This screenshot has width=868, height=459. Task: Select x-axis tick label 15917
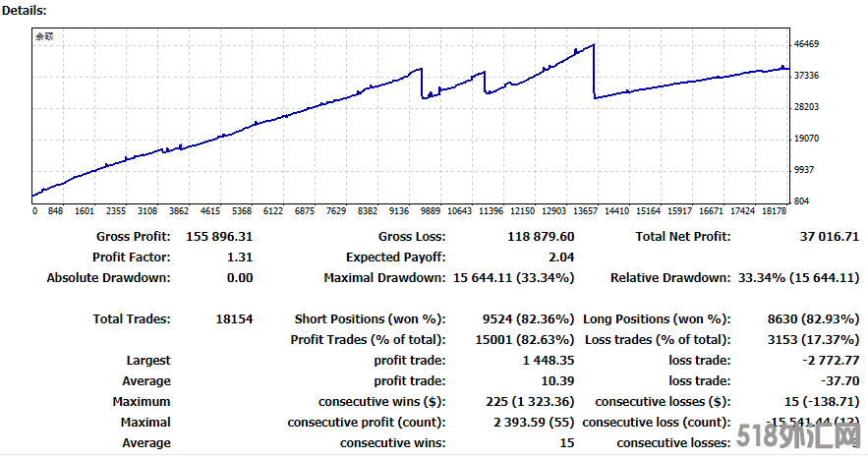tap(680, 211)
